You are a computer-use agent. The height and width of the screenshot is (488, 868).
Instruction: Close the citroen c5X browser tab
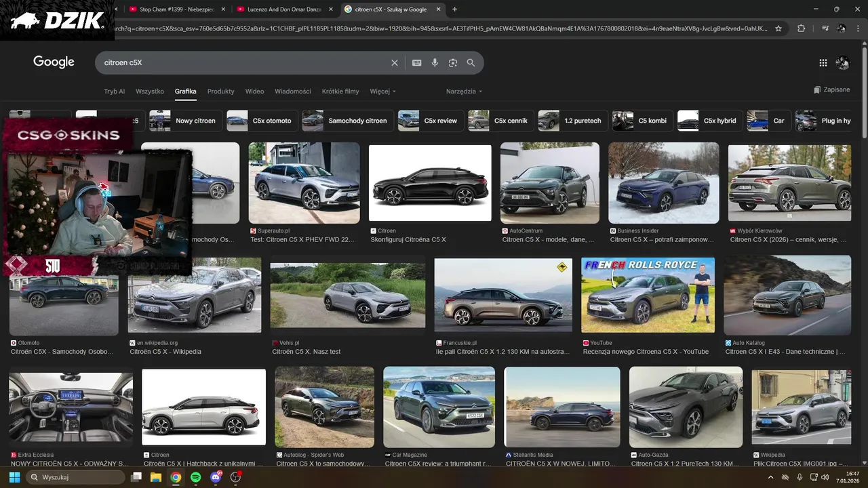[438, 9]
